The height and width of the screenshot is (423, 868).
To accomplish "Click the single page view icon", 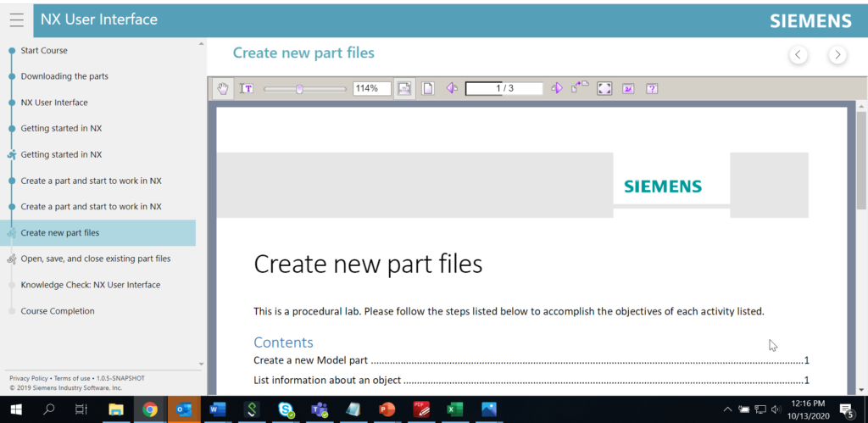I will [429, 88].
